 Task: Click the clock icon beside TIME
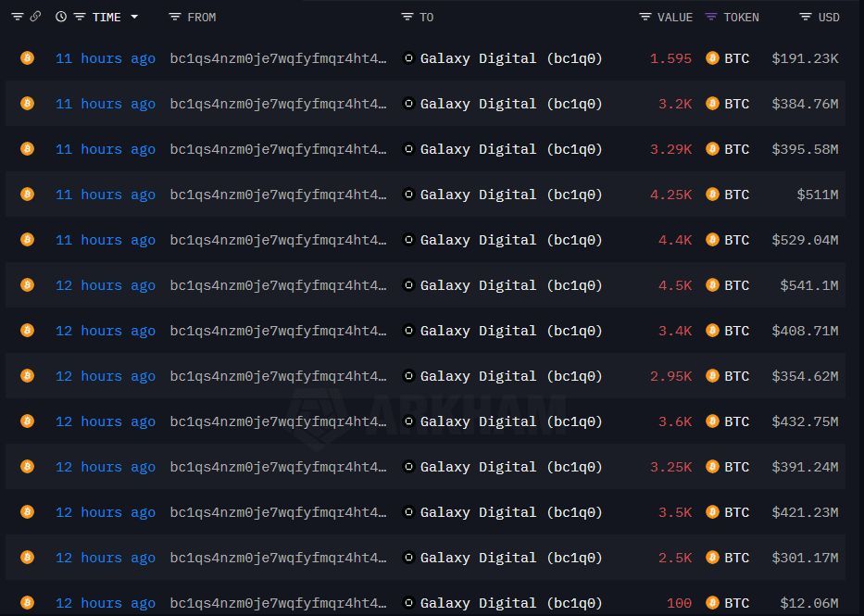[x=61, y=17]
